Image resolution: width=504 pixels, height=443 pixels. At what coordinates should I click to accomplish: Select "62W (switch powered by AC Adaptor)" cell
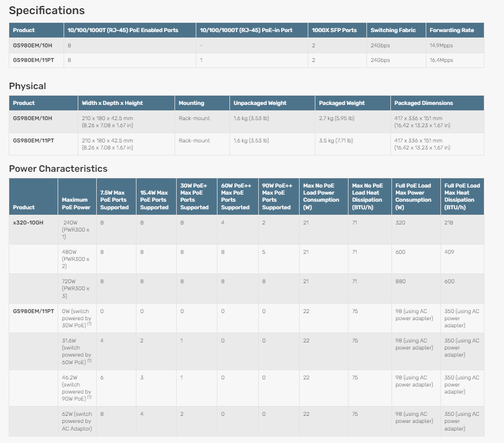77,421
